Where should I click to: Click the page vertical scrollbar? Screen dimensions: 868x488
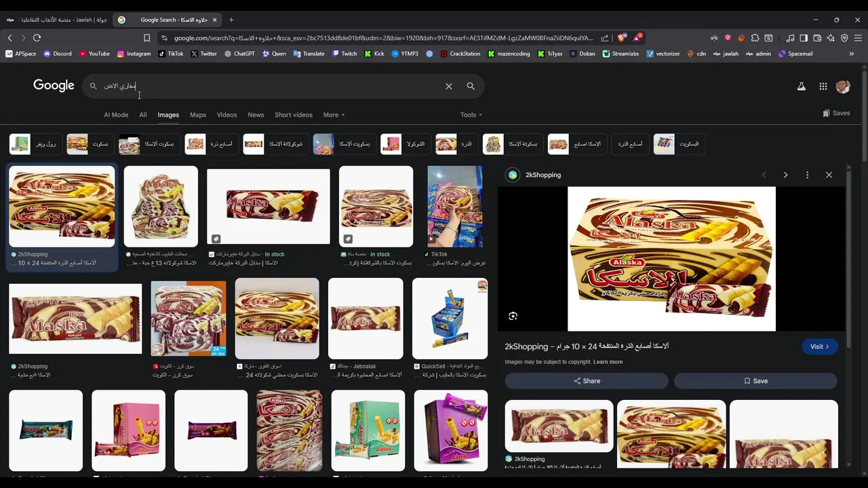pyautogui.click(x=864, y=115)
